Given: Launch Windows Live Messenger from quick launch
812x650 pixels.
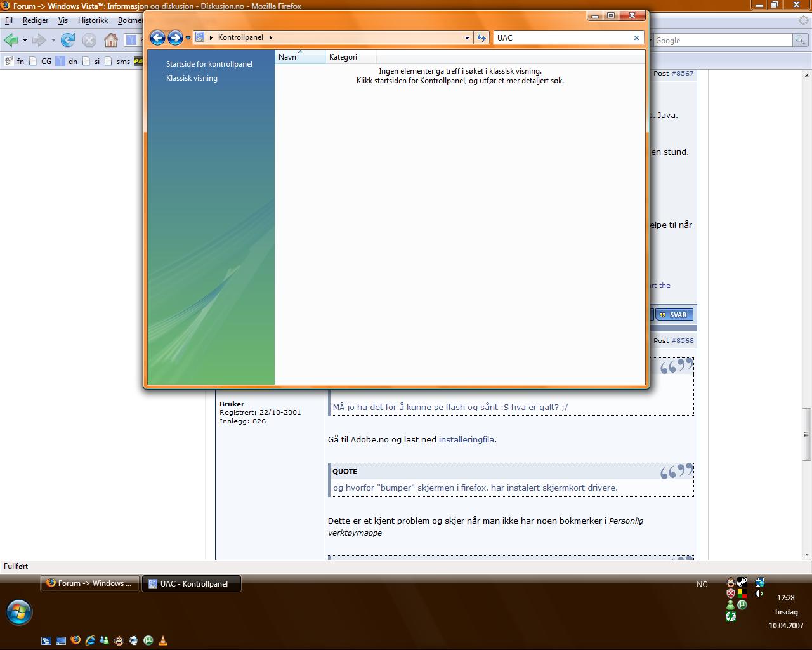Looking at the screenshot, I should (x=105, y=641).
